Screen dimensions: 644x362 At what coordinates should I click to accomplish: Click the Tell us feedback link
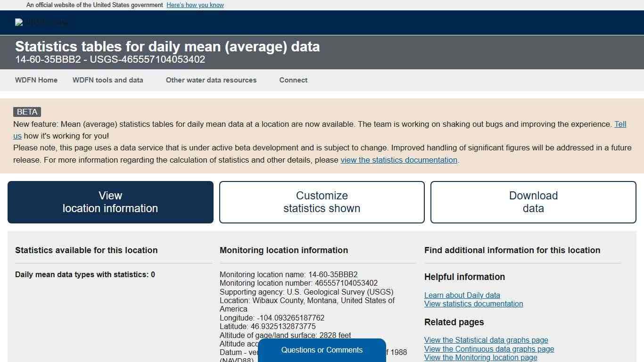pyautogui.click(x=621, y=124)
